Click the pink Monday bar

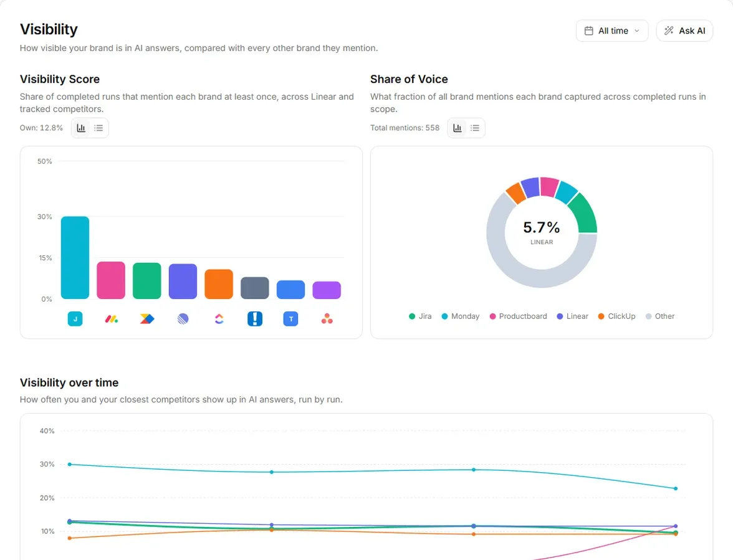[111, 280]
